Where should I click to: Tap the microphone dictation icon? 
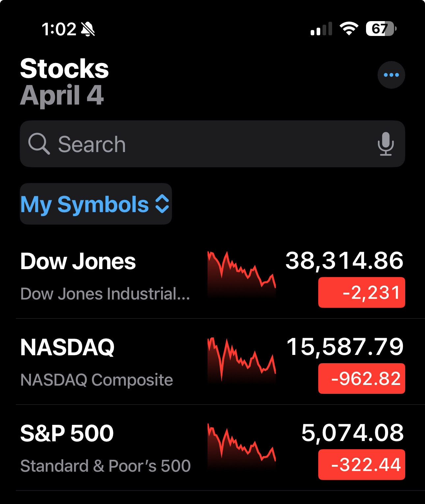coord(385,144)
